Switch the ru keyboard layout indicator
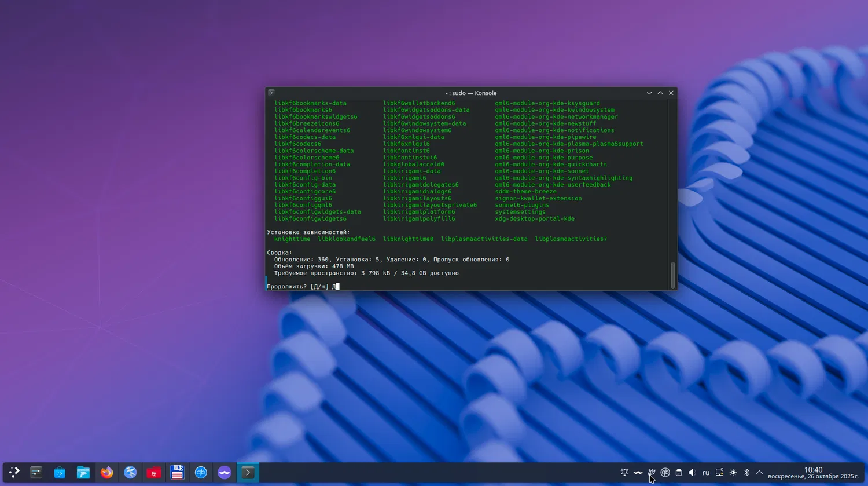The image size is (868, 486). [x=706, y=473]
